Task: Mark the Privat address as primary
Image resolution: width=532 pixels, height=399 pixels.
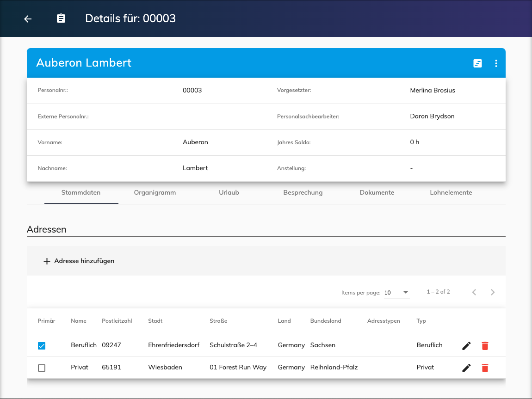Action: click(x=42, y=368)
